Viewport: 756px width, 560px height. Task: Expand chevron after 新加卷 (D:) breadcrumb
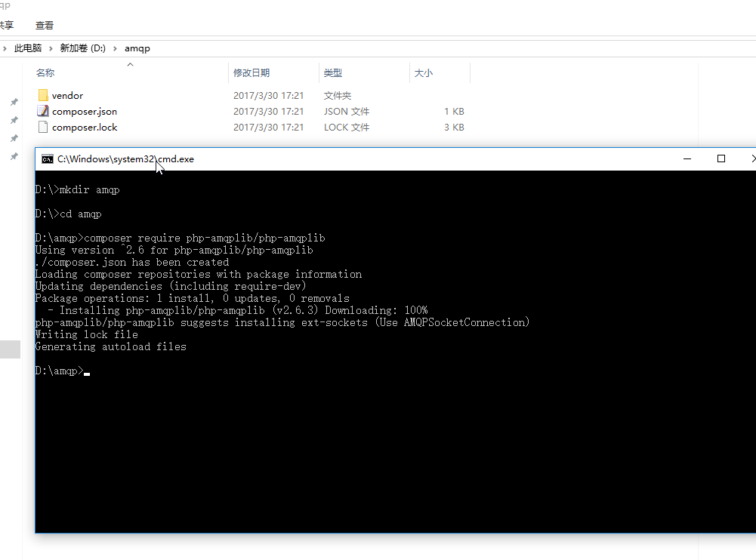coord(115,48)
